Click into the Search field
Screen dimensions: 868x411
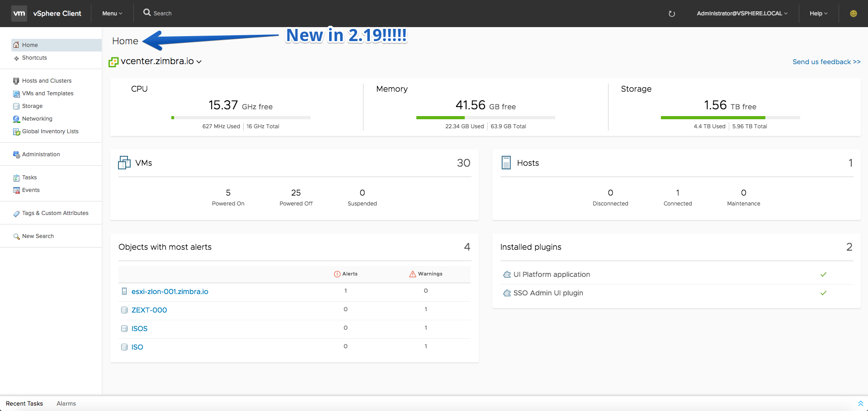point(162,14)
